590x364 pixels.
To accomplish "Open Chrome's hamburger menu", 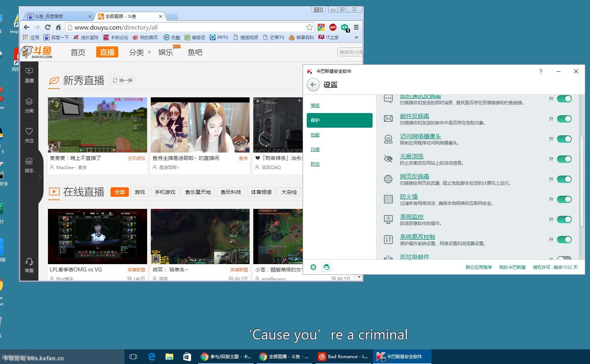I will [356, 27].
